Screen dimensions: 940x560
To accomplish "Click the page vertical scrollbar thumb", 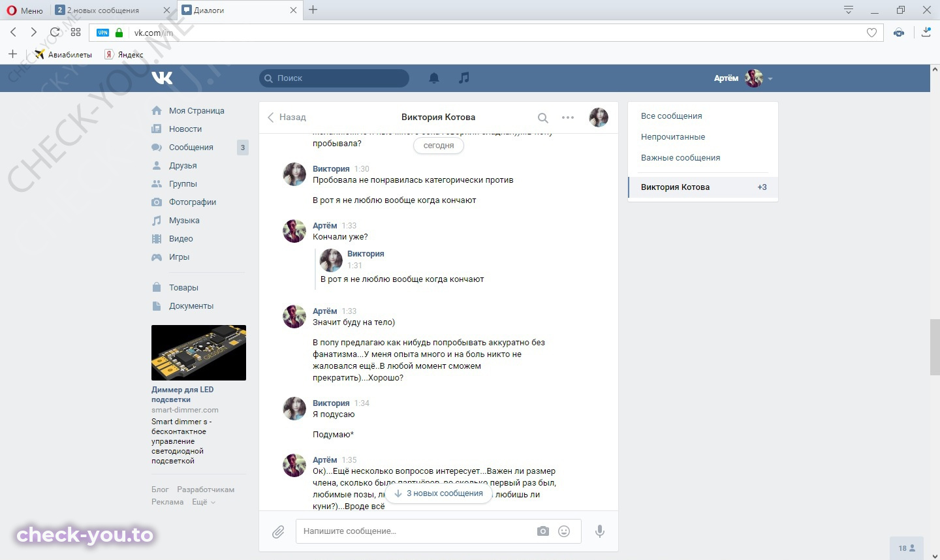I will [935, 348].
